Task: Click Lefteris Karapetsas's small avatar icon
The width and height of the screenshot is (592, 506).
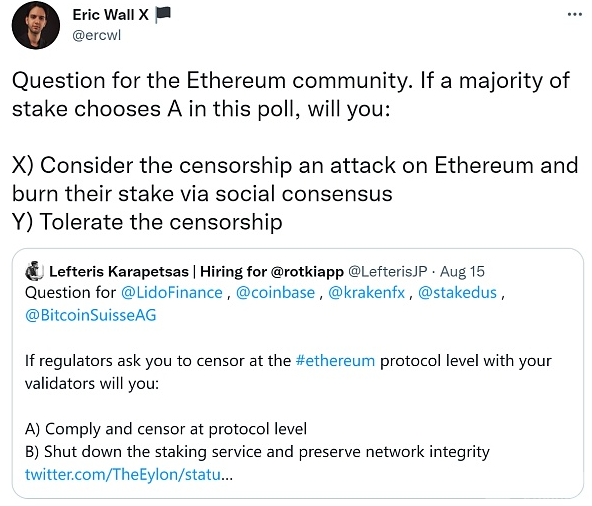Action: [x=34, y=271]
